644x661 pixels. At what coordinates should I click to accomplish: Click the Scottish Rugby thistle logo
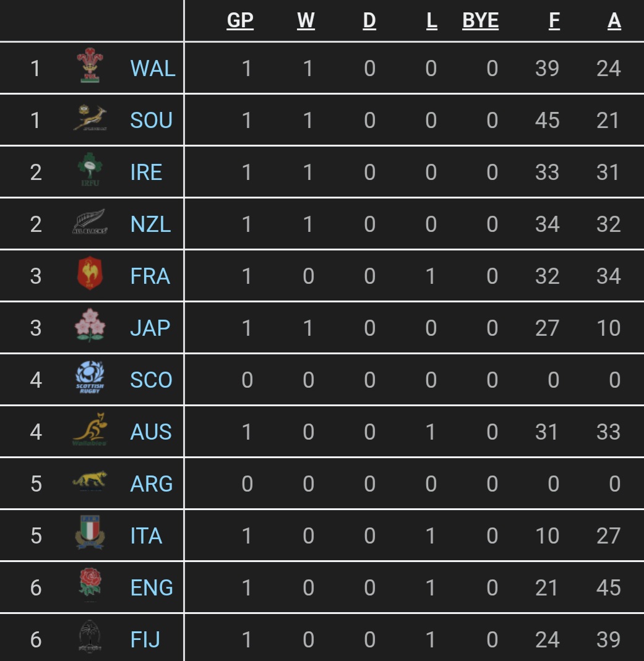[x=90, y=377]
